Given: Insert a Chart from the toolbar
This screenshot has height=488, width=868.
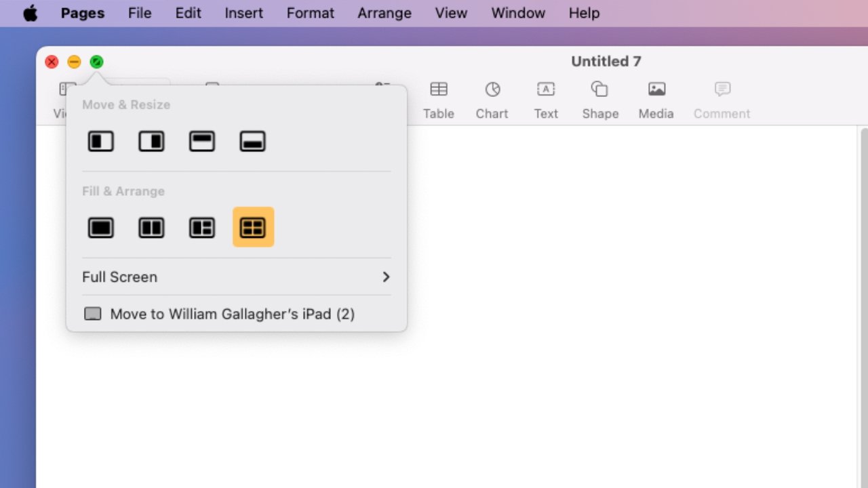Looking at the screenshot, I should [492, 100].
